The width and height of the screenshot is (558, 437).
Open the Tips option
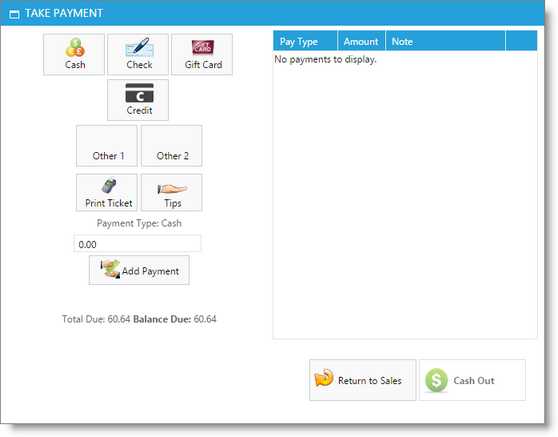(x=172, y=193)
